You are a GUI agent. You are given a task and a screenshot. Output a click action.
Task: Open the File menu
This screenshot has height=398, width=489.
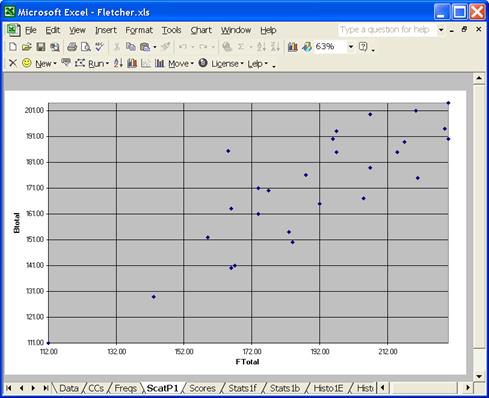coord(31,30)
